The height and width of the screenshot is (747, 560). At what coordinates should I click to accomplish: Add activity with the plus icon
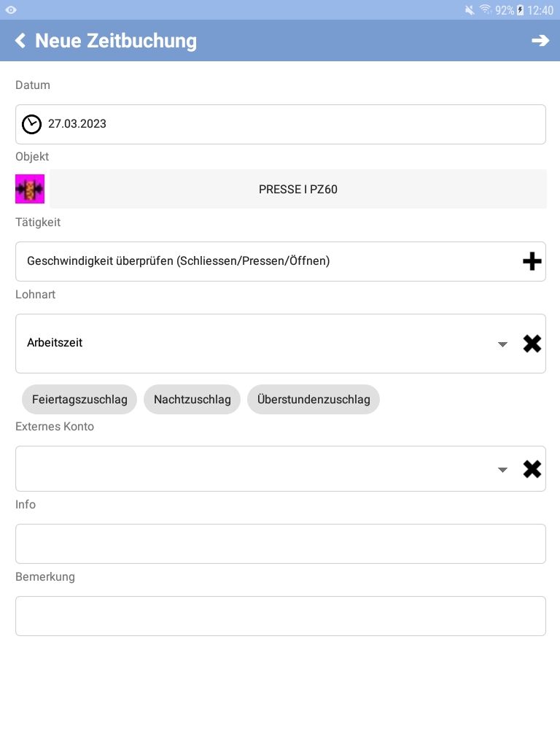(532, 261)
